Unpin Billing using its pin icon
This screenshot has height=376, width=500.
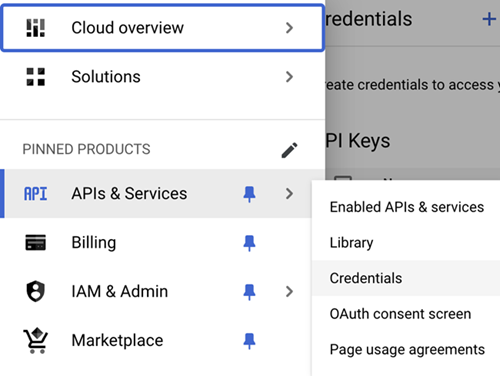pos(249,243)
